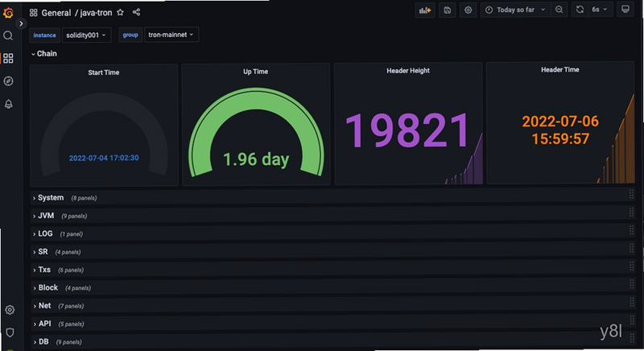Open the Header Height panel title menu

coord(408,71)
